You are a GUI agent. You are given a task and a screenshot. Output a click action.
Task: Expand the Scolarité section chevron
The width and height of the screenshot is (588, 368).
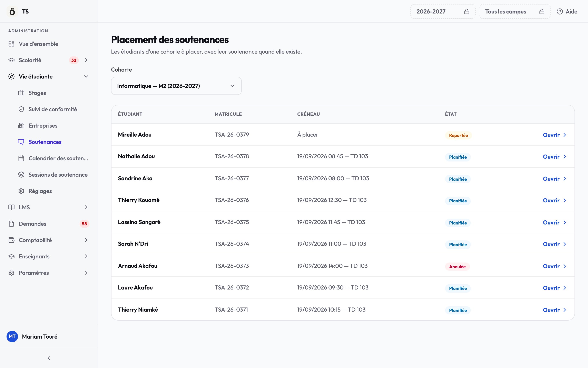[x=86, y=60]
